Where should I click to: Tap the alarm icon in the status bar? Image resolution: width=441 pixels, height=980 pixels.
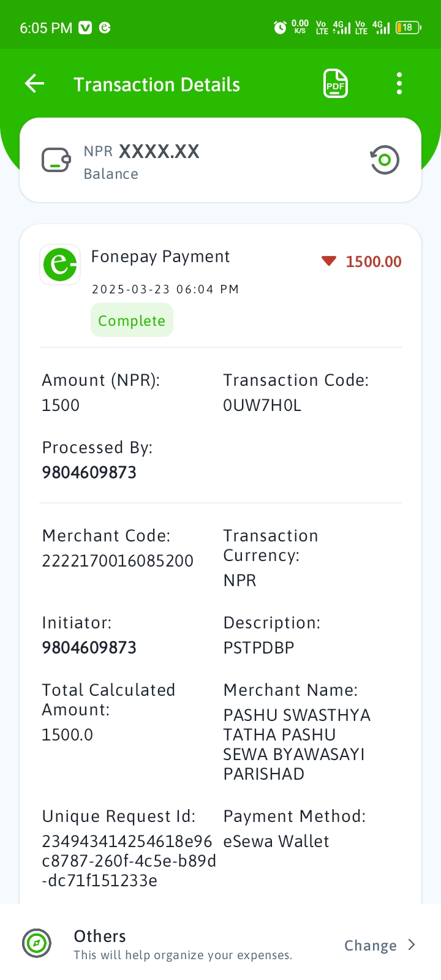[x=280, y=28]
